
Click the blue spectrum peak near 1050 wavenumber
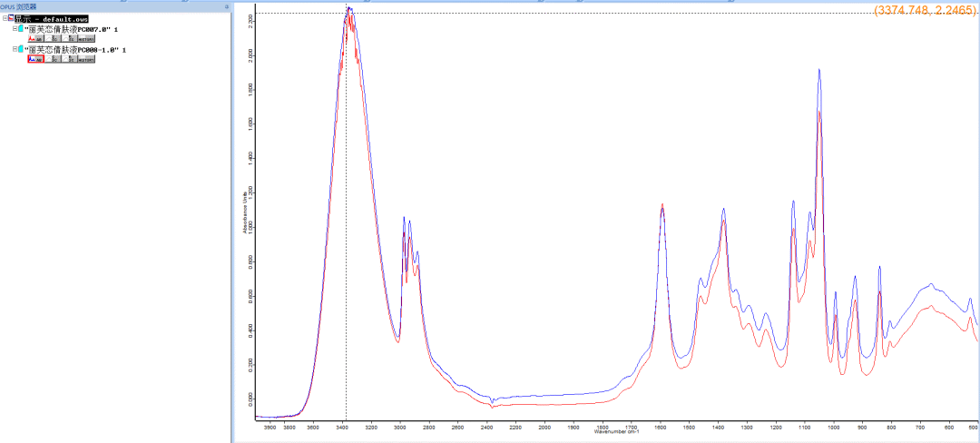point(818,70)
